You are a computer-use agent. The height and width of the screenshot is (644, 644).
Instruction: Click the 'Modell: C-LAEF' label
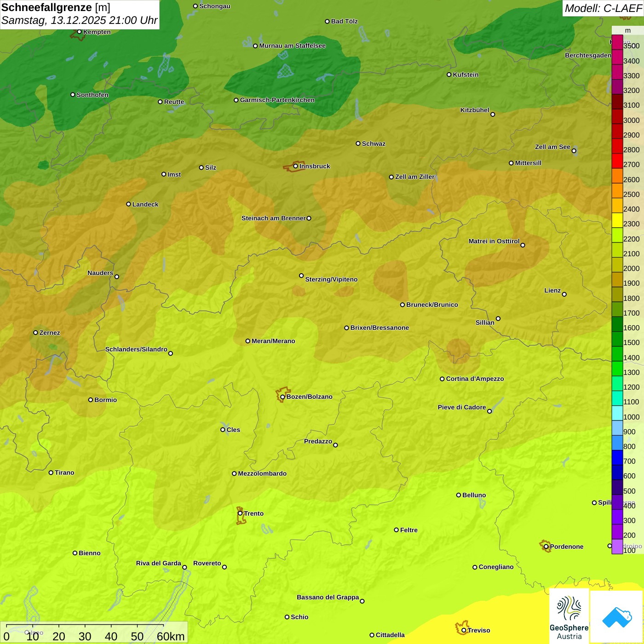[x=603, y=8]
